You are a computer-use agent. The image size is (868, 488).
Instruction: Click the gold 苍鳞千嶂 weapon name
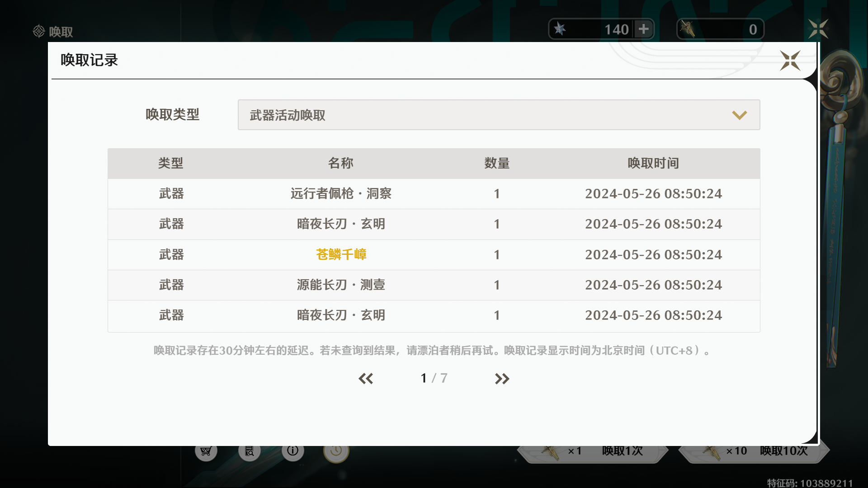pyautogui.click(x=341, y=255)
